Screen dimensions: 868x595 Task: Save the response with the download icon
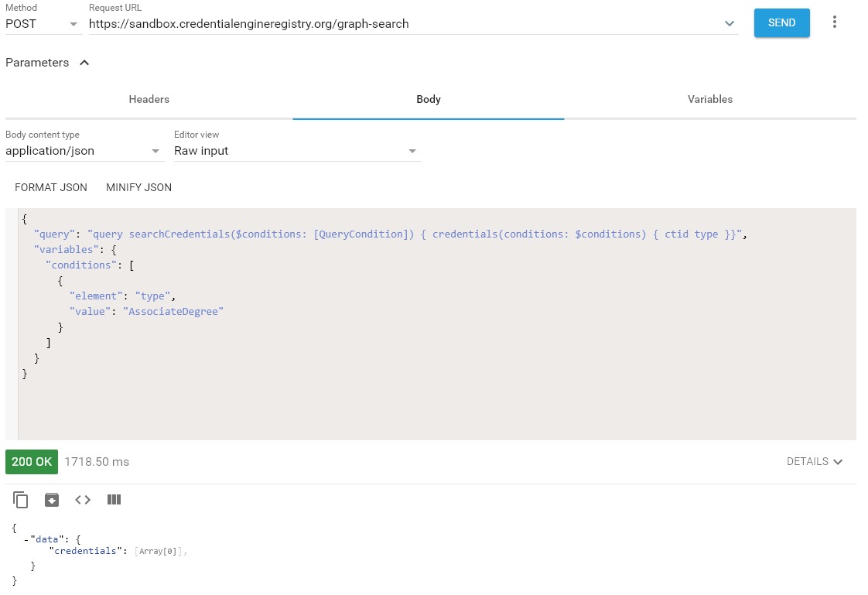(51, 499)
